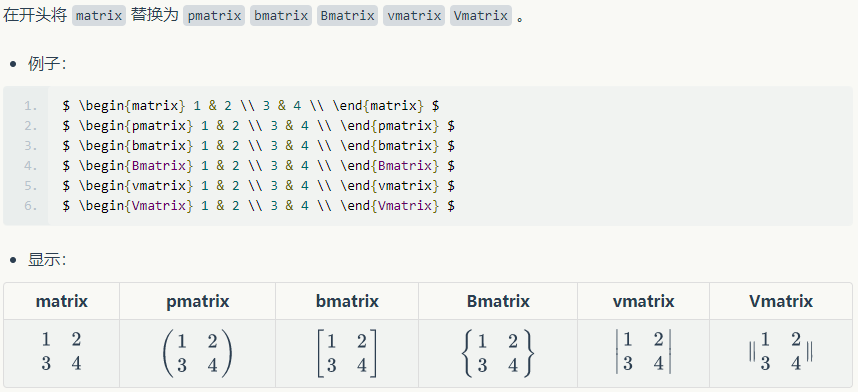Click the rendered matrix with double vertical bars

coord(781,351)
